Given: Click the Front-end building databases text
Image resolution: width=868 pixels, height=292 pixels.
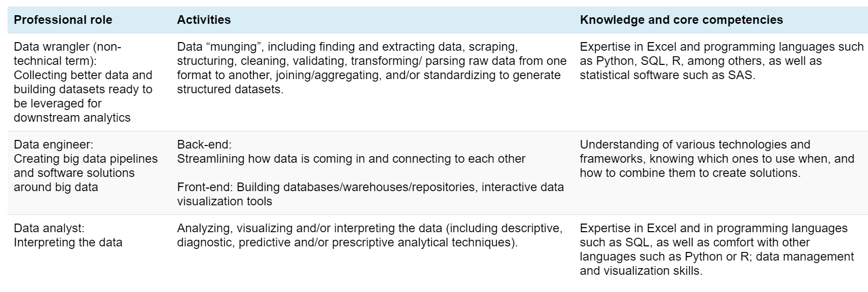Looking at the screenshot, I should (370, 194).
